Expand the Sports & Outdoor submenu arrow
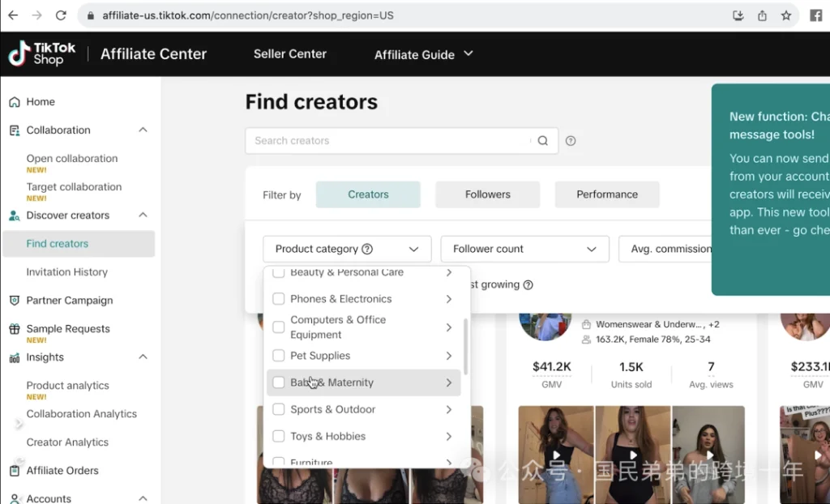Viewport: 830px width, 504px height. (448, 410)
